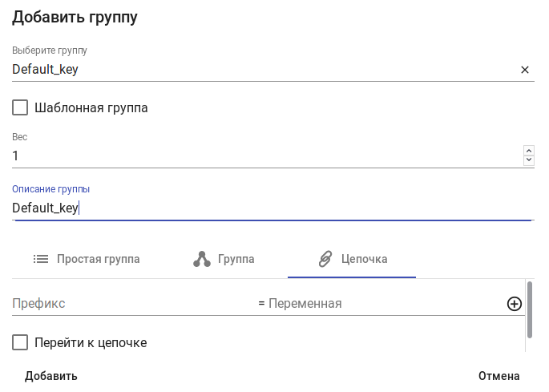Image resolution: width=549 pixels, height=392 pixels.
Task: Open the Выберите группу dropdown field
Action: tap(256, 70)
